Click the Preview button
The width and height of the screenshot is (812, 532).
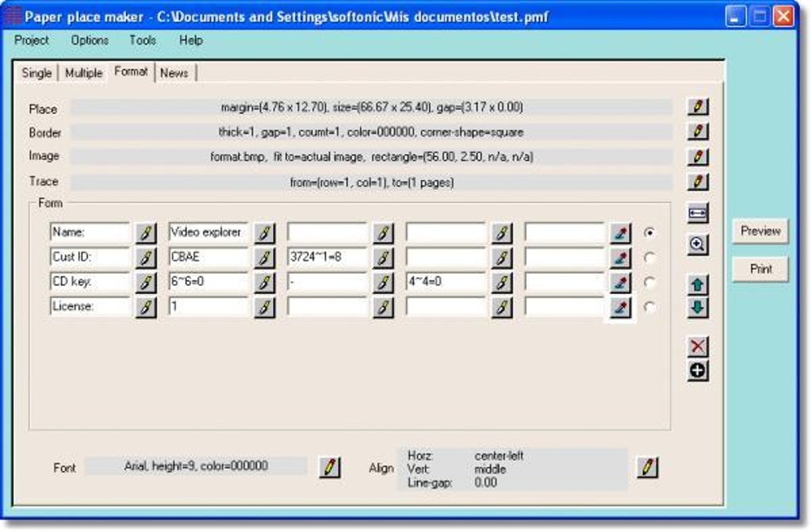pyautogui.click(x=760, y=231)
